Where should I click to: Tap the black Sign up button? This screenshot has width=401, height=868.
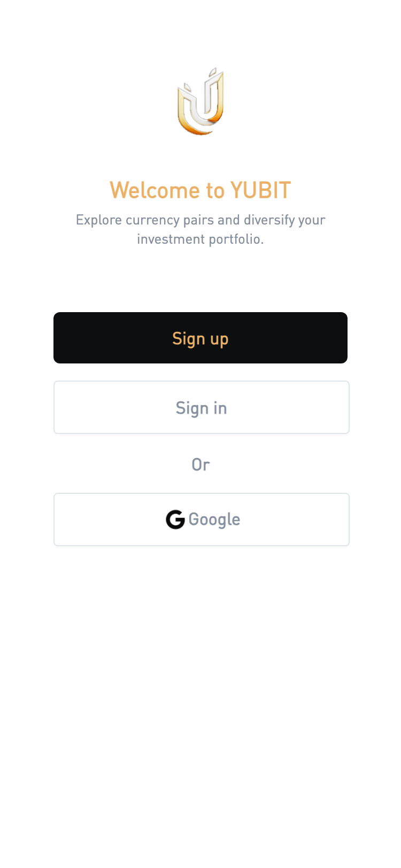200,338
